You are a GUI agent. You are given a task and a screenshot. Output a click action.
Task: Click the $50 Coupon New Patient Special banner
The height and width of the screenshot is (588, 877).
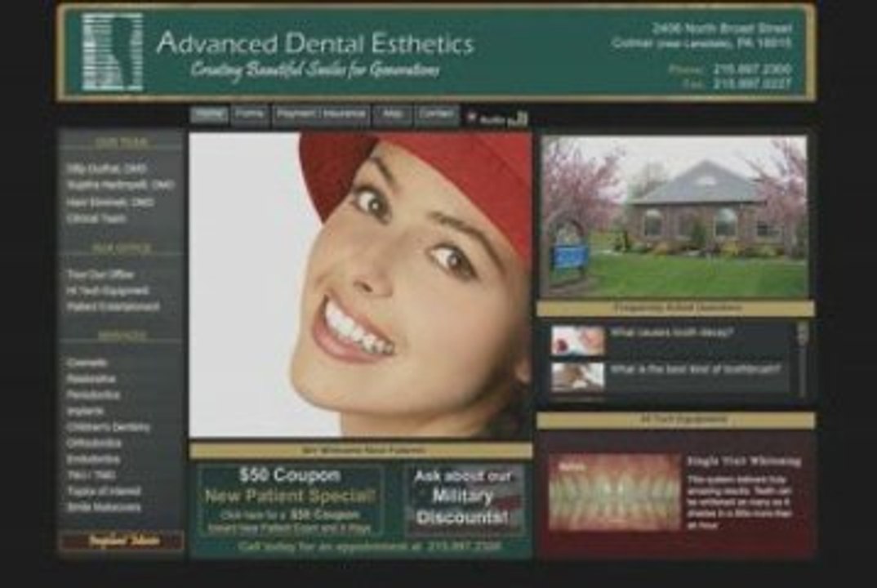click(290, 500)
